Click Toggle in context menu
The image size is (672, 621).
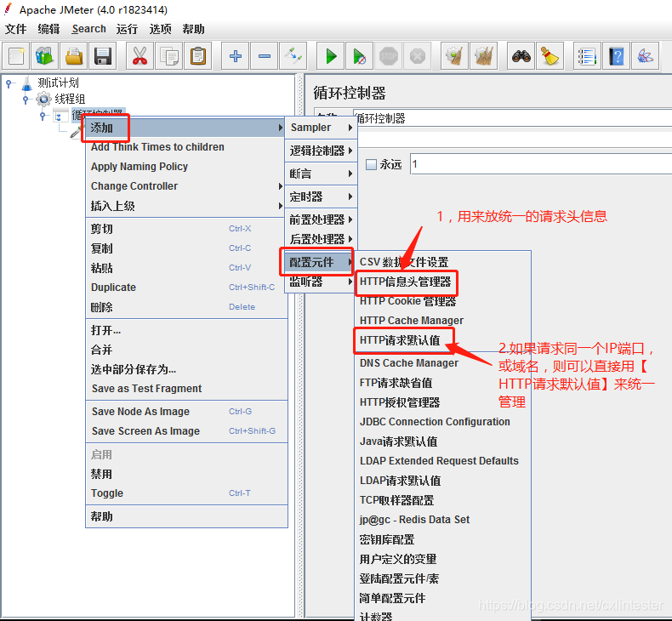(x=186, y=493)
